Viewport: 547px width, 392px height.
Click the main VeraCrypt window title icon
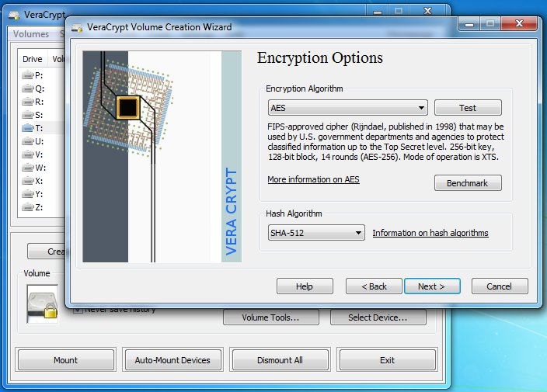(14, 15)
